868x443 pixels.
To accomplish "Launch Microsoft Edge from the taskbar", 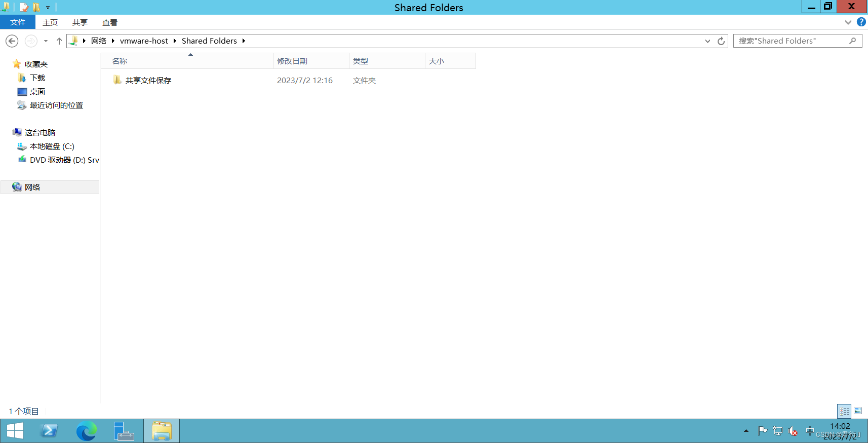I will click(87, 431).
